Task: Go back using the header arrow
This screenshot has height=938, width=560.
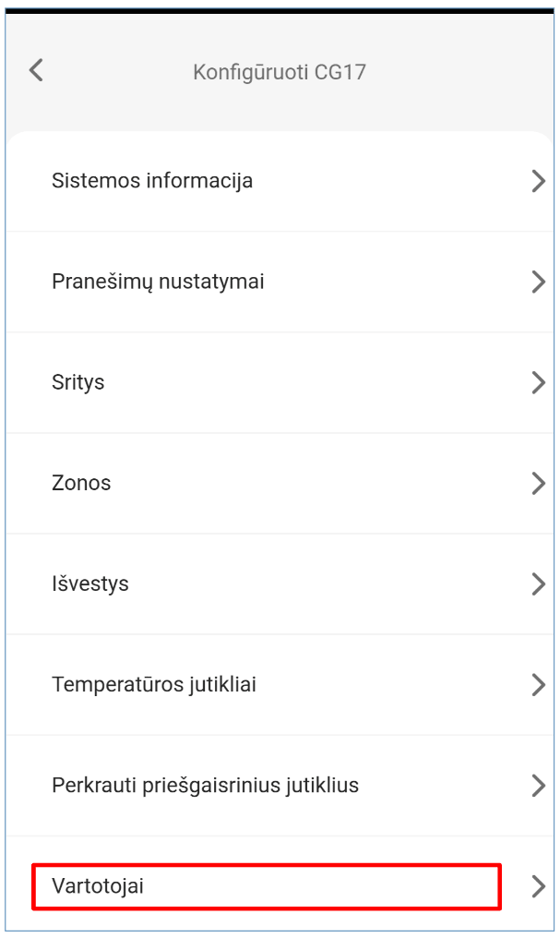Action: click(36, 70)
